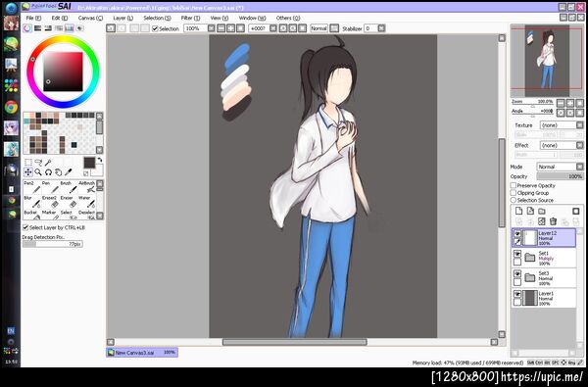Select the Layer1 layer row
The image size is (588, 387).
pyautogui.click(x=544, y=299)
